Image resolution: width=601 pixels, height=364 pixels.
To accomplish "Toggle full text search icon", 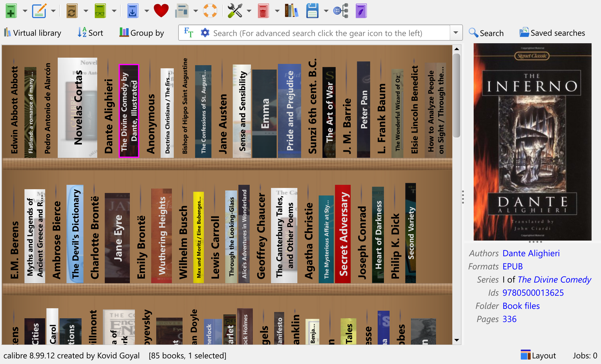I will click(x=189, y=33).
